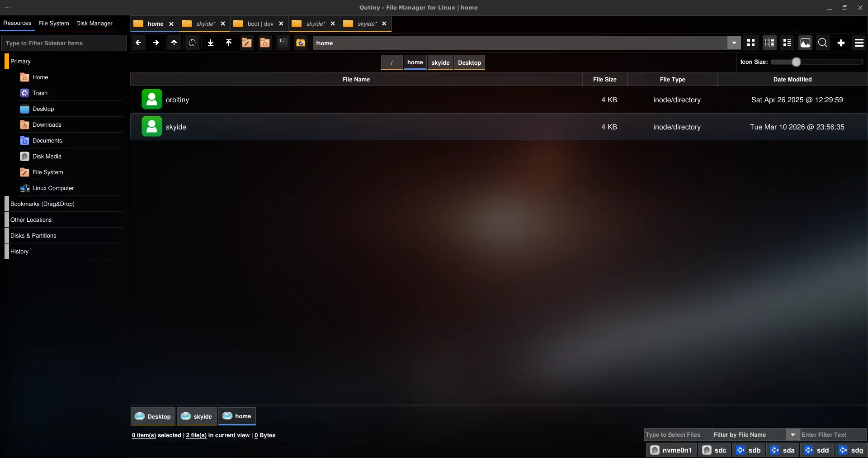Open the Disk Manager sidebar tab

(x=94, y=24)
